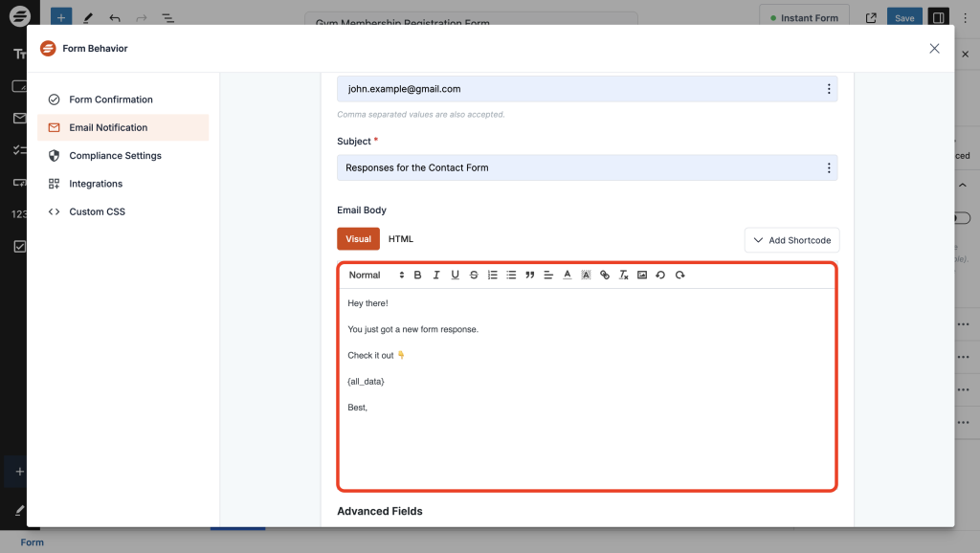Viewport: 980px width, 553px height.
Task: Insert an image into email body
Action: coord(642,276)
